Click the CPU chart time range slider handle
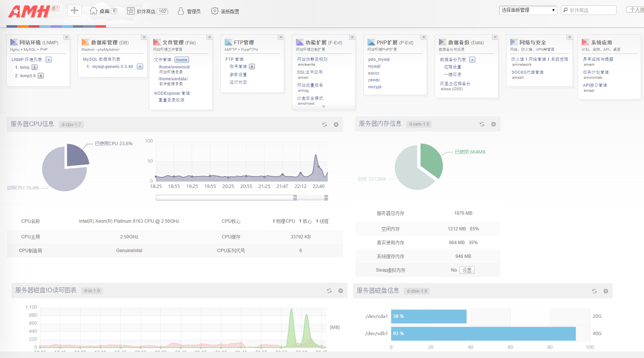The width and height of the screenshot is (644, 358). coord(295,198)
